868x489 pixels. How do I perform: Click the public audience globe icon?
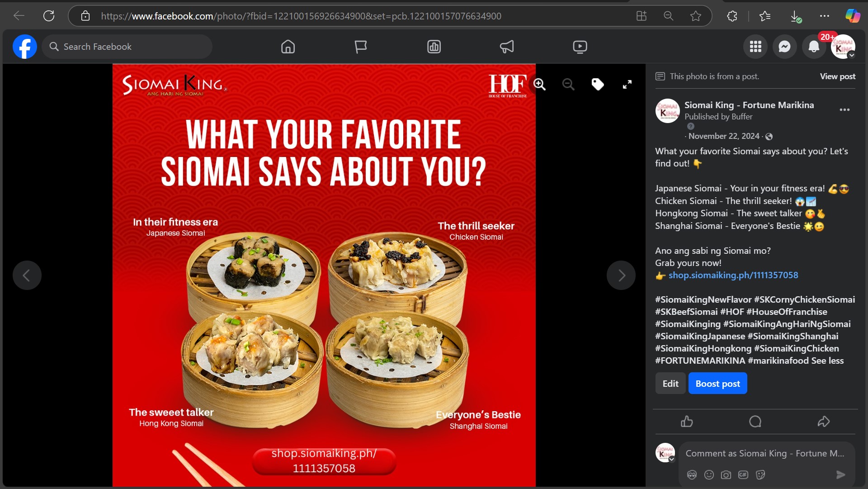769,137
